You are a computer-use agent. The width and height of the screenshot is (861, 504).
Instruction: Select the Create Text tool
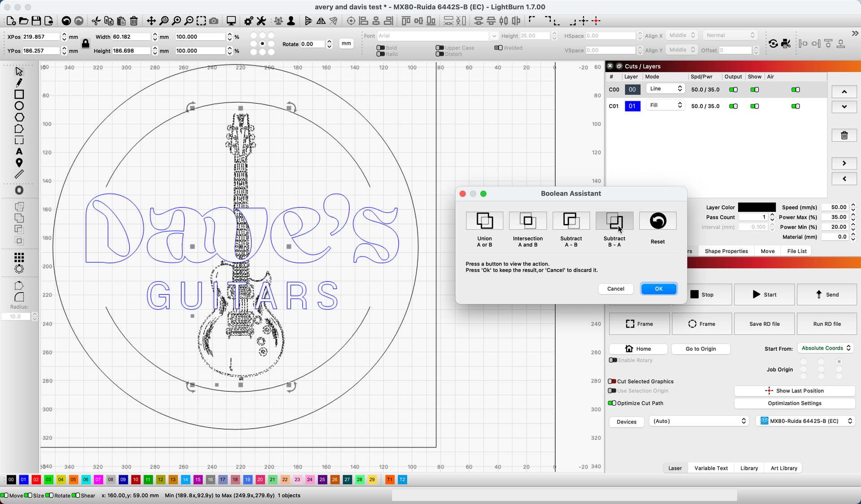19,151
